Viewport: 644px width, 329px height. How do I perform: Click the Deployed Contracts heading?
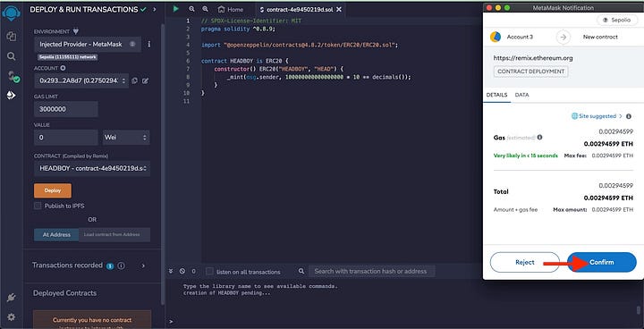[x=65, y=293]
